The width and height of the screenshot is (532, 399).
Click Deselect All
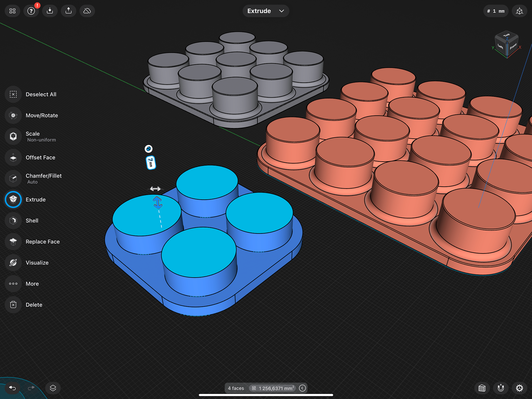[x=13, y=94]
